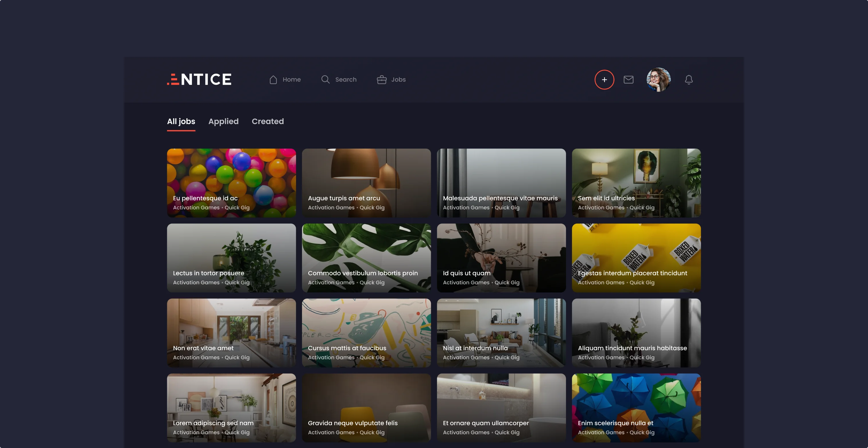Viewport: 868px width, 448px height.
Task: Open the Augue turpis amet arcu card
Action: pos(366,183)
